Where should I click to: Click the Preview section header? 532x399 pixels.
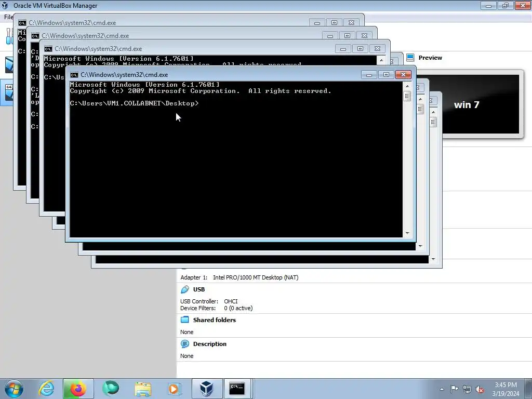(x=430, y=58)
